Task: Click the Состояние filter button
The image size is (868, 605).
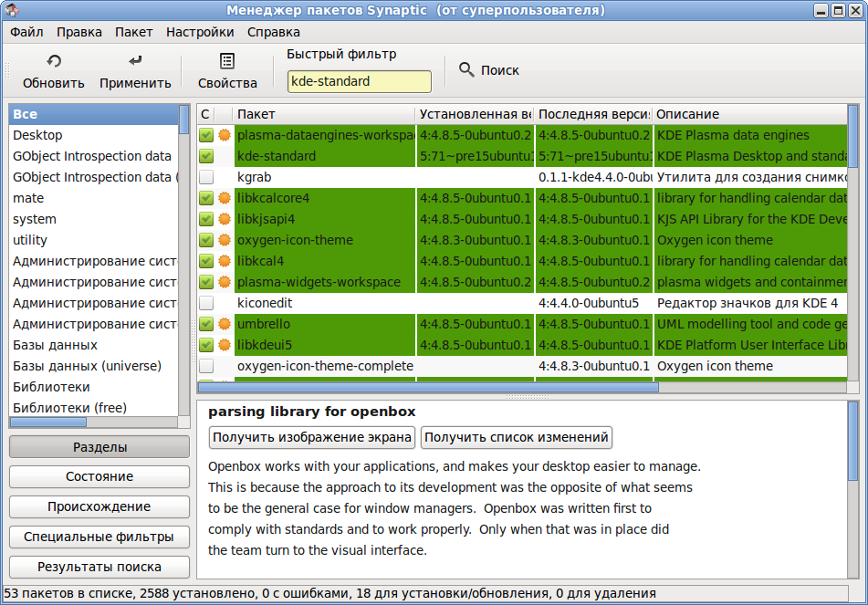Action: [x=99, y=476]
